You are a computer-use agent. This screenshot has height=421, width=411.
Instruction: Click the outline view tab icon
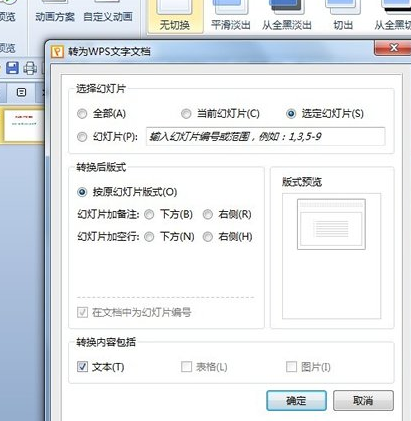pyautogui.click(x=21, y=92)
